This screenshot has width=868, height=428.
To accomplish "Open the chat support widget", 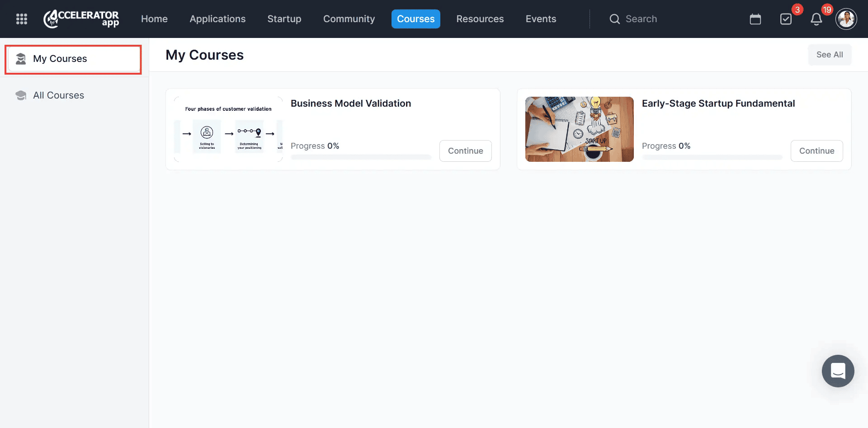I will [838, 371].
